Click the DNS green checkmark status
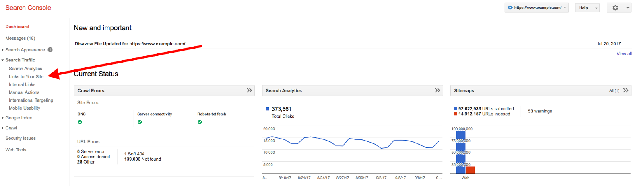 click(80, 122)
